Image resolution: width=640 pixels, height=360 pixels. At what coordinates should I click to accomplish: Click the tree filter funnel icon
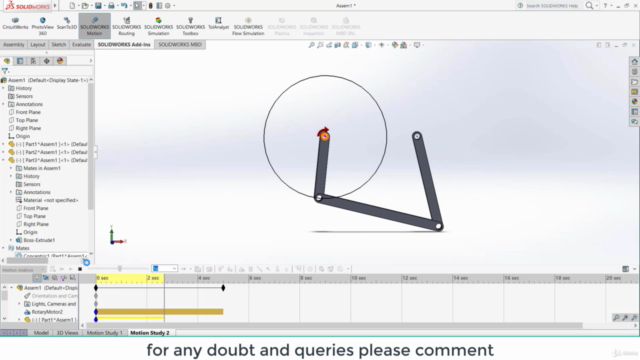(5, 71)
